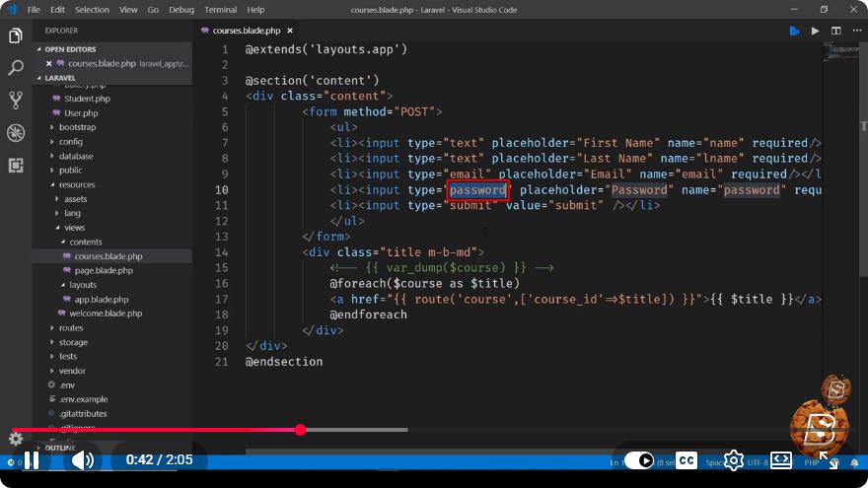Open the Source Control icon
Screen dimensions: 868x488
16,101
